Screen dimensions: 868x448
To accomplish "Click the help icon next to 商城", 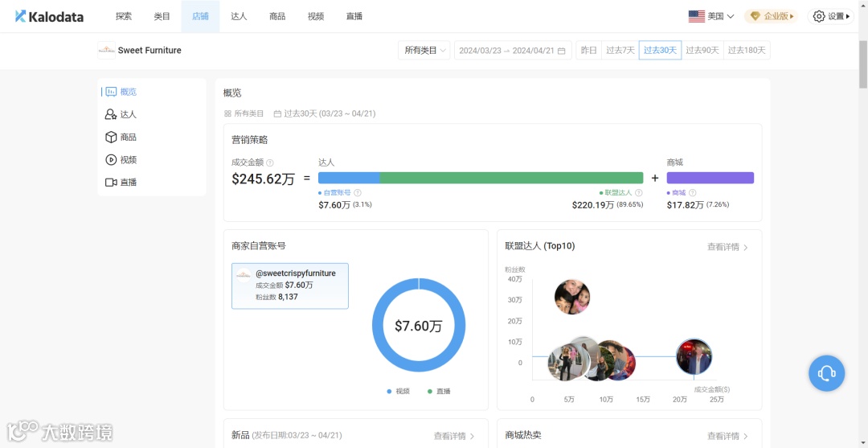I will [x=693, y=193].
